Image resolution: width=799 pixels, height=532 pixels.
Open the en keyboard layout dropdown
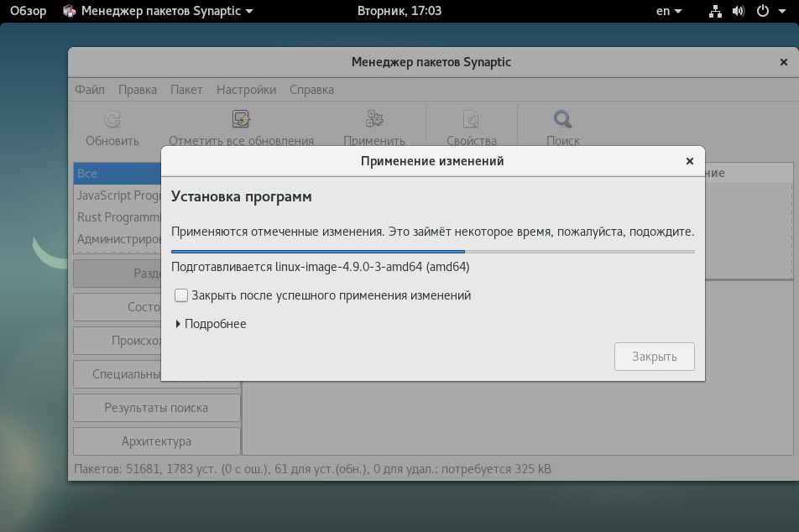(x=669, y=11)
